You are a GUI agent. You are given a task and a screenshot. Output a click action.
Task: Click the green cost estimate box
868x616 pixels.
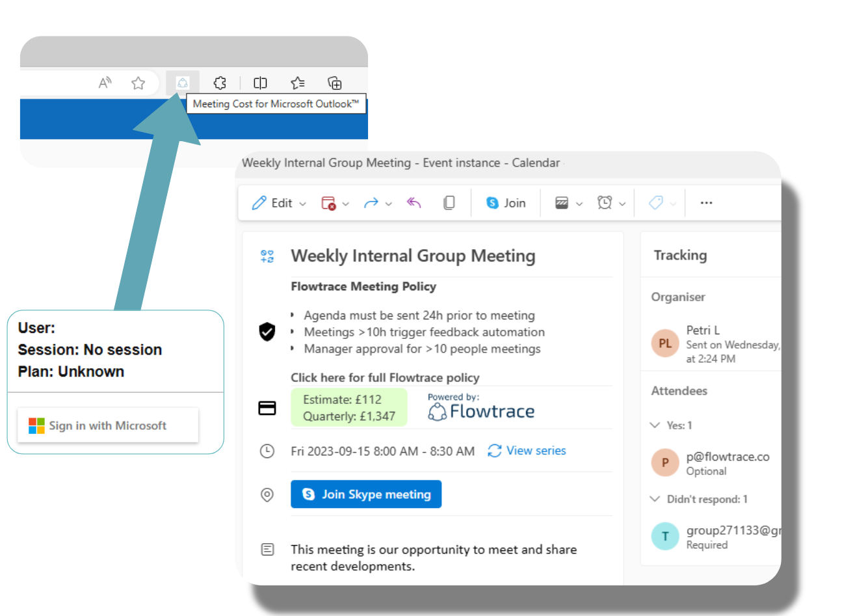coord(349,408)
